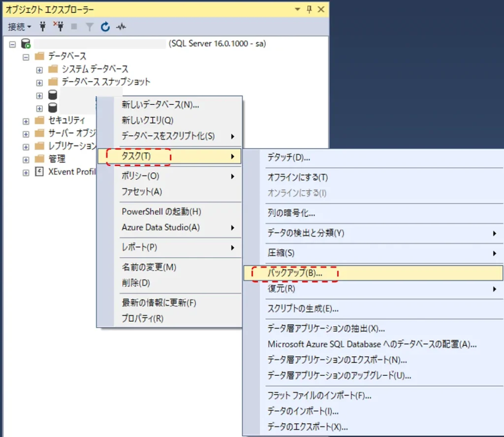Open the Activity Monitor waveform icon

coord(121,27)
